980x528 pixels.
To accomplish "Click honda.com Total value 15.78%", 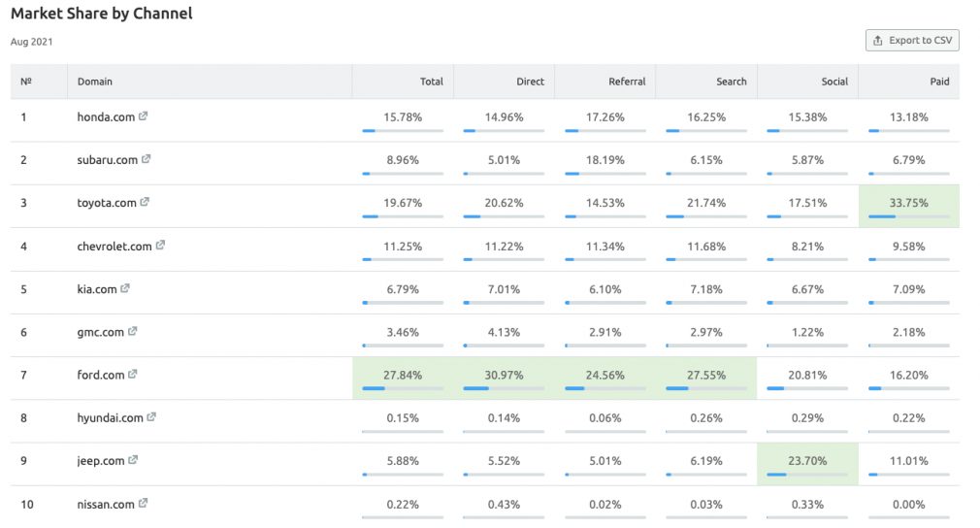I will [403, 116].
